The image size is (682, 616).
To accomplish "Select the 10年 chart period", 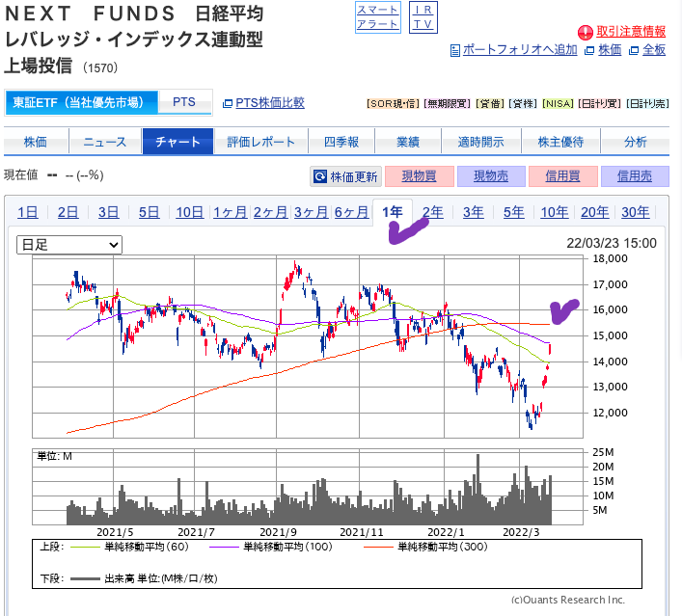I will click(554, 213).
